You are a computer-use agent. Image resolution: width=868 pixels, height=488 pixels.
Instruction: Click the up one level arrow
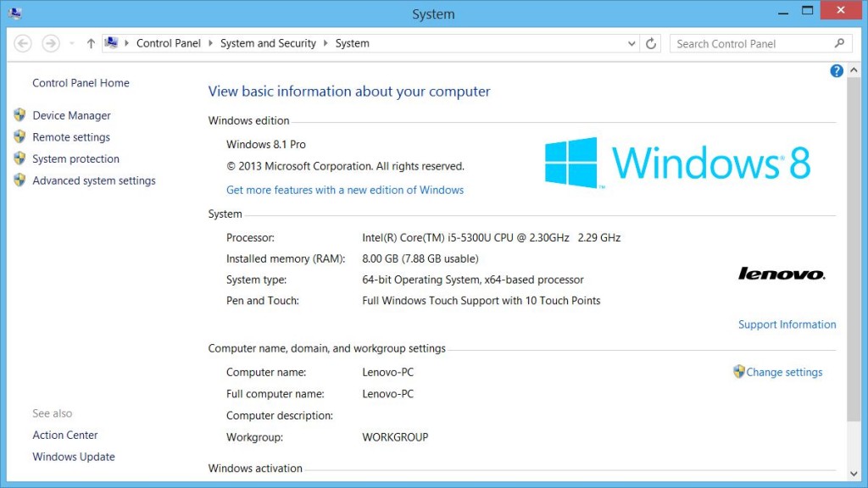(x=91, y=43)
